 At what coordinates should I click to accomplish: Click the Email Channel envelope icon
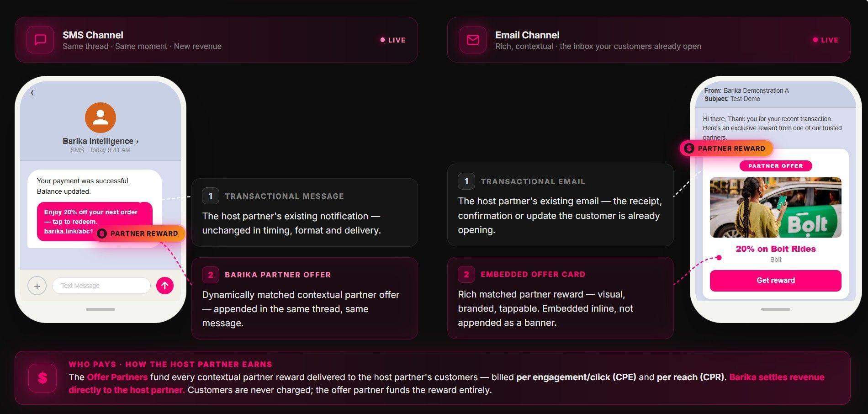tap(473, 40)
